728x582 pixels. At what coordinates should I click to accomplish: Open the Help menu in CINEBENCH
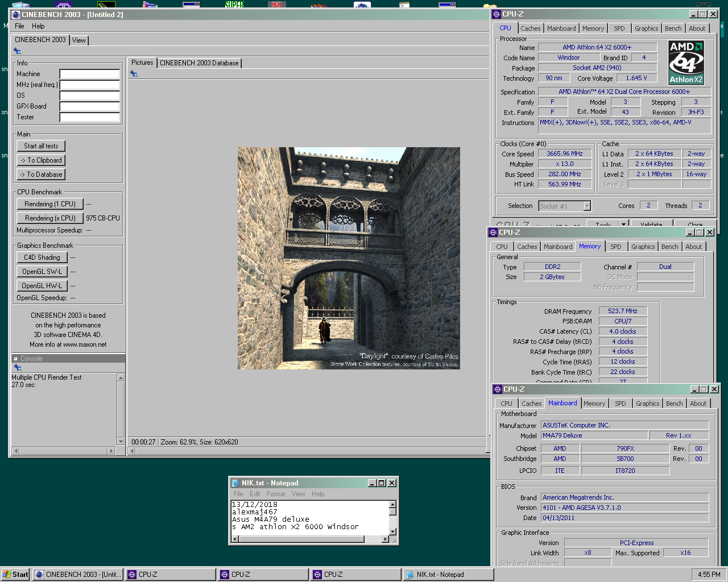pyautogui.click(x=38, y=26)
